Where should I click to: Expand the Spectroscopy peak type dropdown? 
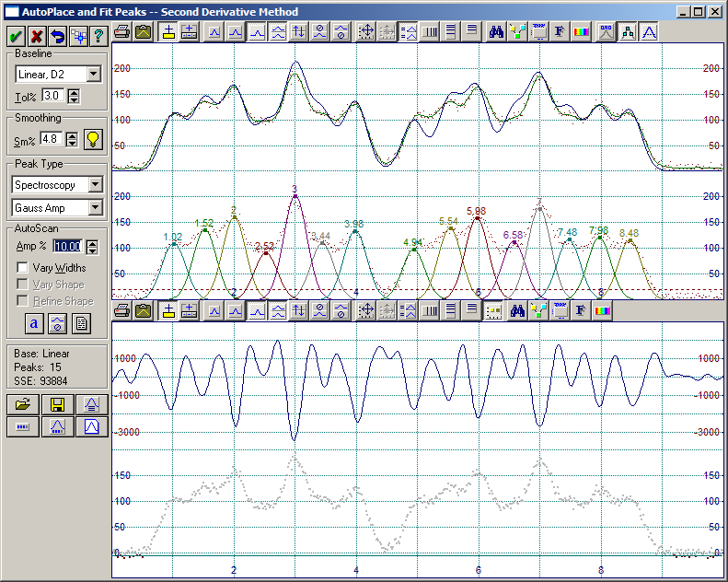94,185
